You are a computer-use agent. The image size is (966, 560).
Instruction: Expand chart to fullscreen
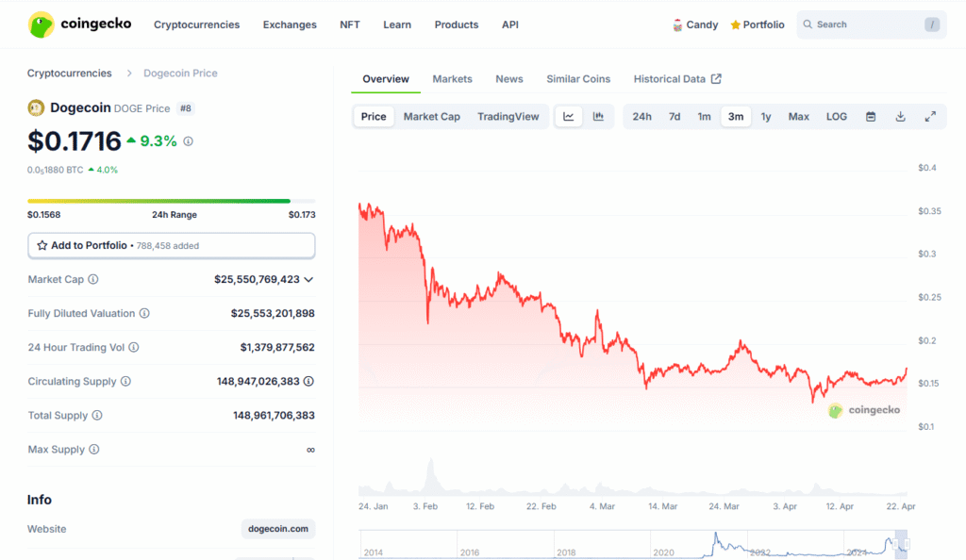(930, 117)
